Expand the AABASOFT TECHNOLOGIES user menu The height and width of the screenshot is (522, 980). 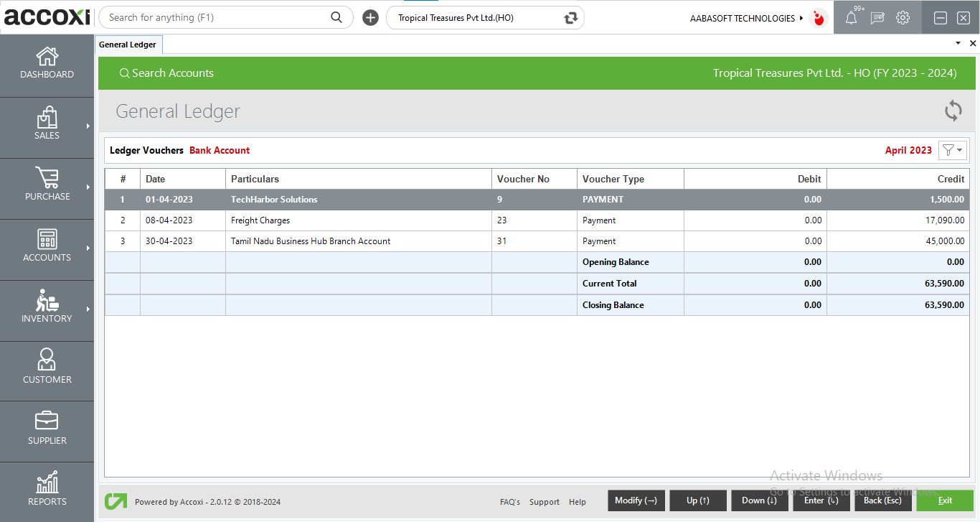[746, 18]
